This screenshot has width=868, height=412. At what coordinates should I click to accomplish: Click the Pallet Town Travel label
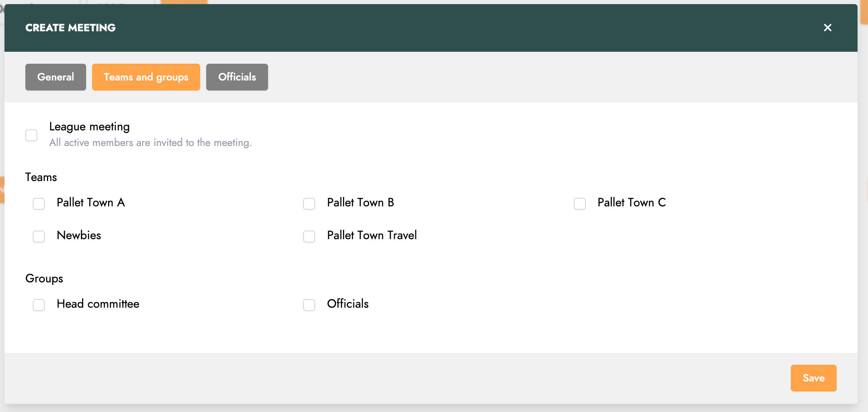372,235
